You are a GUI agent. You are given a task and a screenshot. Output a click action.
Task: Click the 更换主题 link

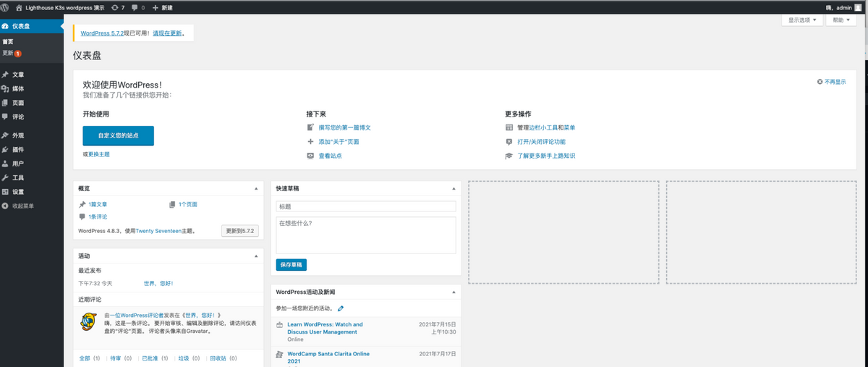point(99,154)
